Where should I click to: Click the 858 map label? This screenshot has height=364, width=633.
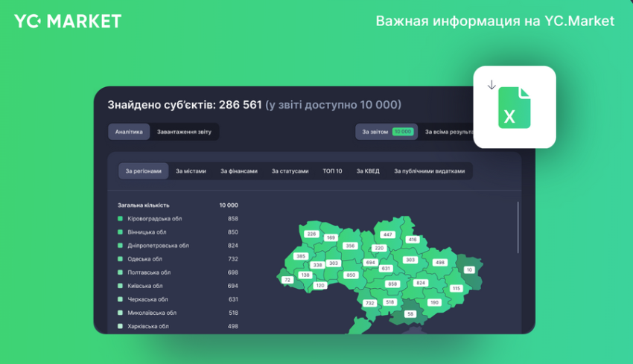pyautogui.click(x=392, y=284)
